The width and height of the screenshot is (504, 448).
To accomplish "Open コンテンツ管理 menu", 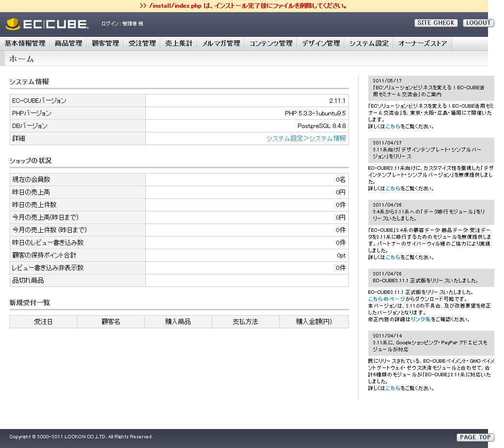I will click(270, 44).
